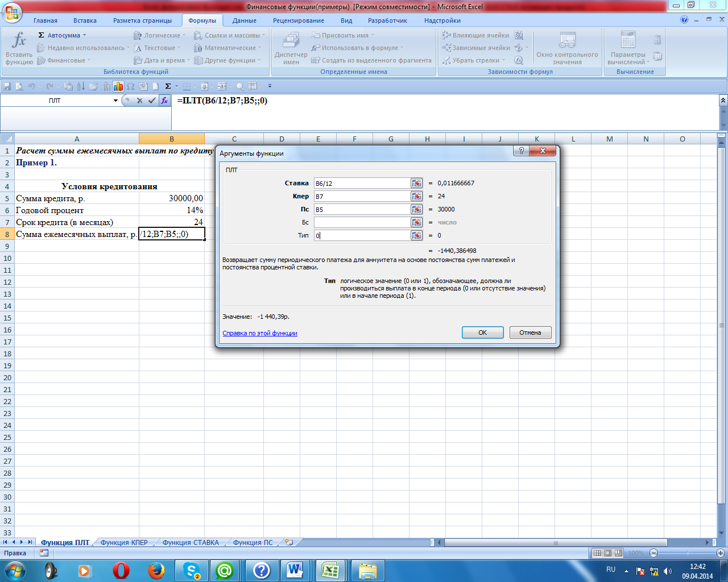Click Print Preview icon in quick toolbar
Image resolution: width=728 pixels, height=582 pixels.
[19, 86]
